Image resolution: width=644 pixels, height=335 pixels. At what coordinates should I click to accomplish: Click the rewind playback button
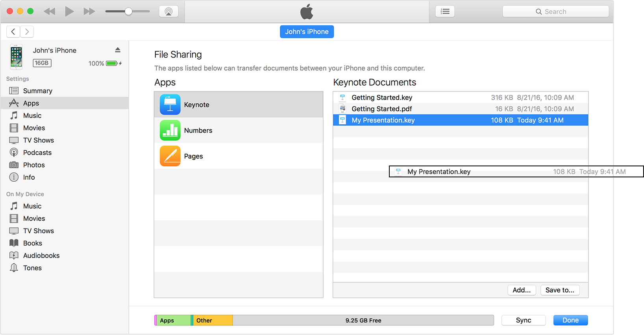coord(50,11)
